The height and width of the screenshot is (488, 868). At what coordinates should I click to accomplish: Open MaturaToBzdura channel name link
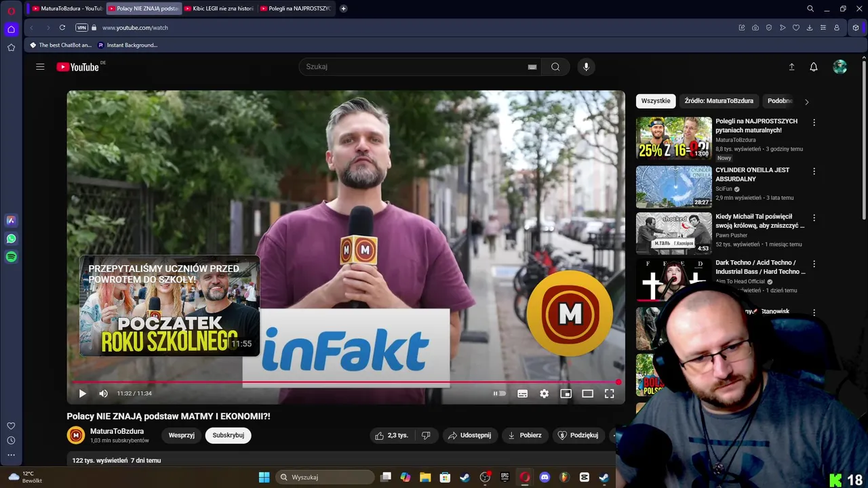117,431
